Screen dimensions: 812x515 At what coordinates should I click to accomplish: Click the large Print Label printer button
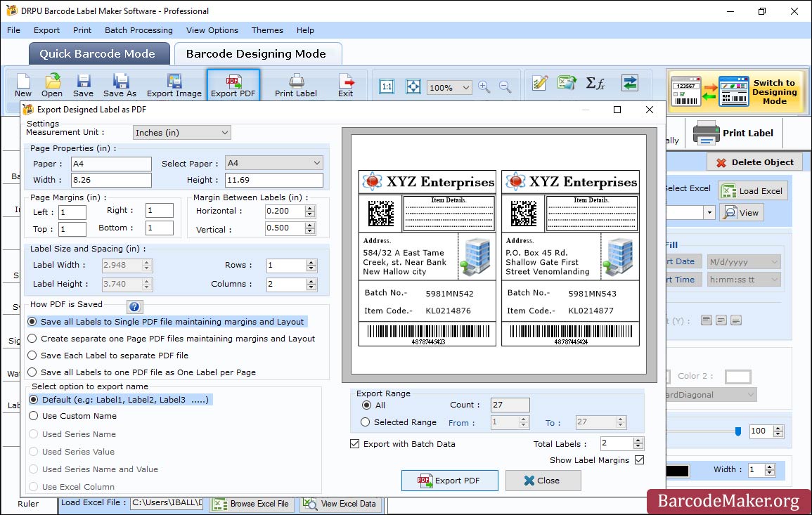click(x=734, y=133)
